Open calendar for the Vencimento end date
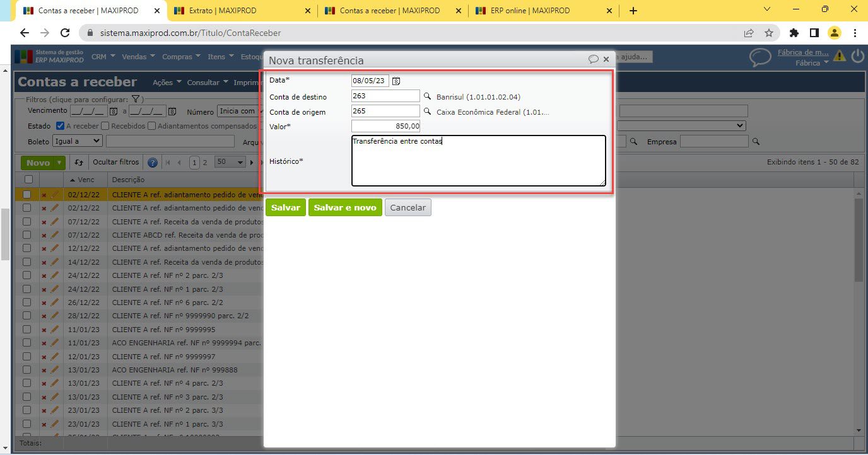Image resolution: width=868 pixels, height=455 pixels. [172, 112]
